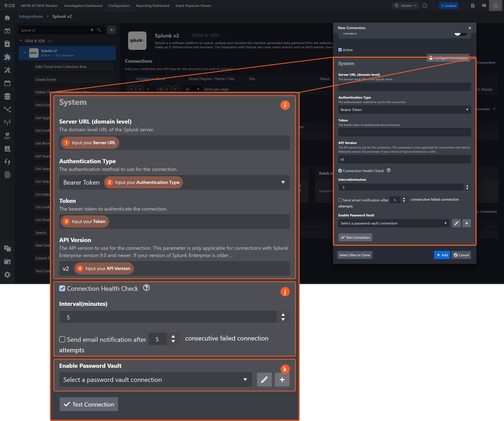Click the home icon in sidebar

7,18
